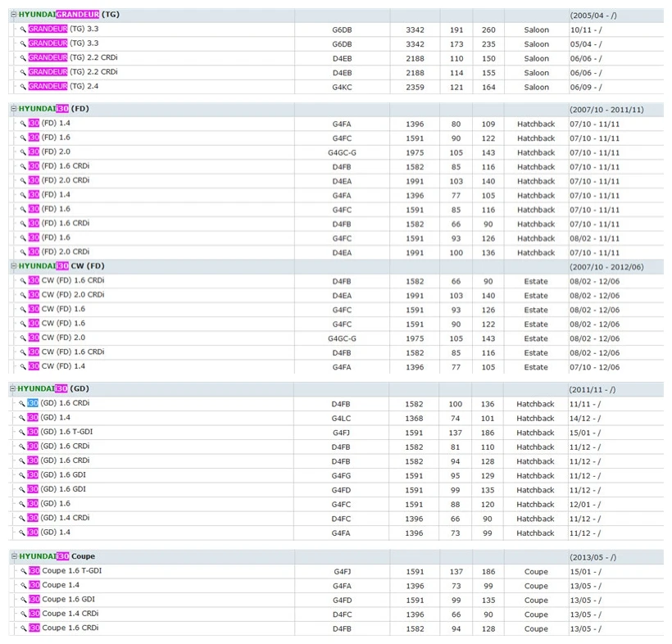Click the 129 horsepower cell
Viewport: 672px width, 644px height.
click(488, 475)
